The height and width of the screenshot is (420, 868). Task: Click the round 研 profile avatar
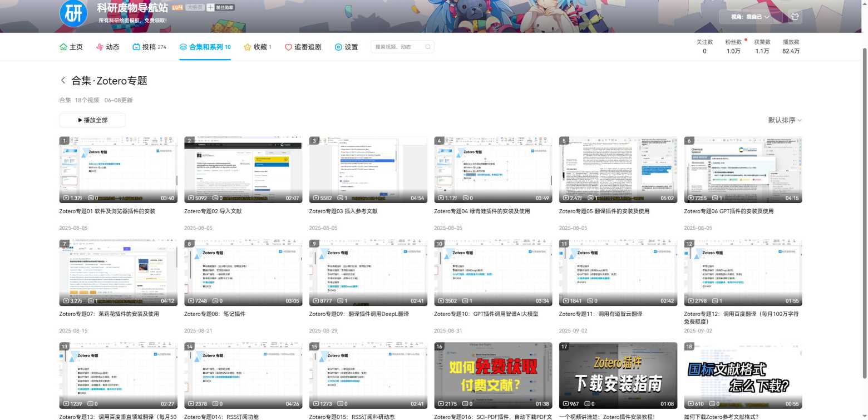click(73, 13)
